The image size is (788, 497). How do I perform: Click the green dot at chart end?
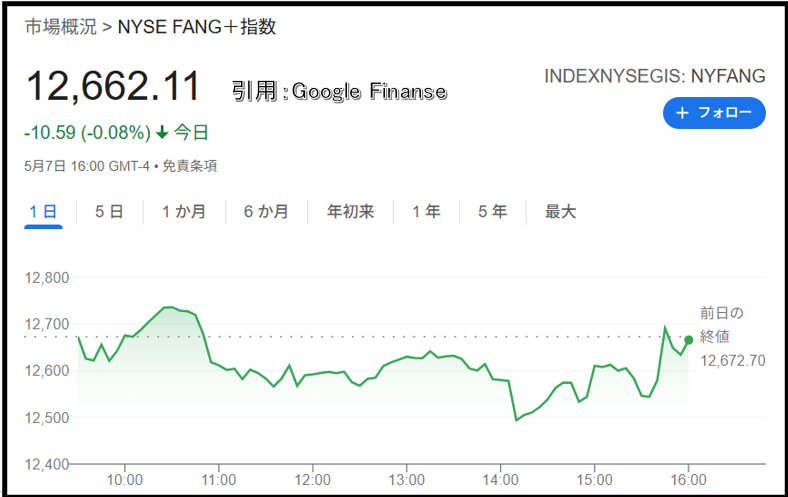tap(688, 340)
